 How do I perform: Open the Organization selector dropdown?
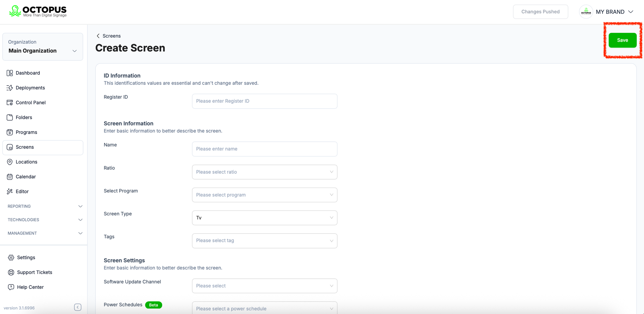point(43,47)
